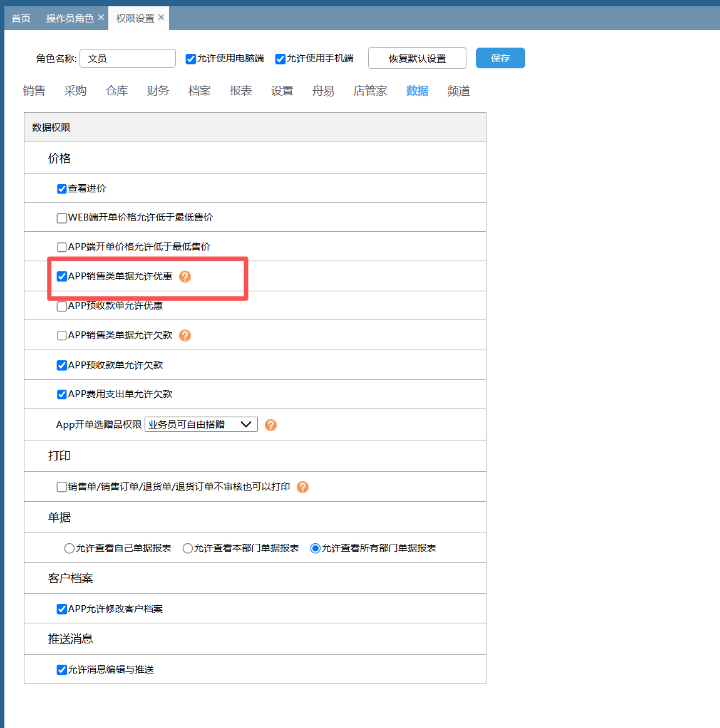Uncheck the 查看进价 checkbox
The height and width of the screenshot is (728, 720).
(x=62, y=189)
